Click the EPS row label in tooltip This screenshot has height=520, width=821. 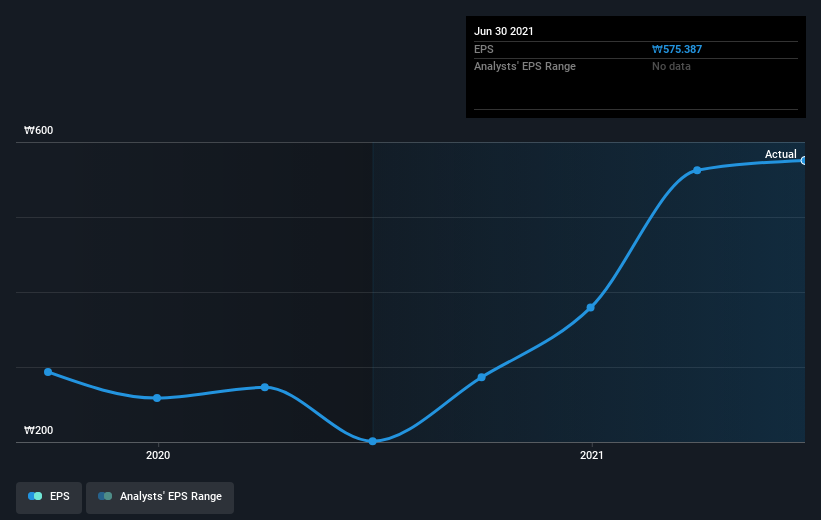pyautogui.click(x=484, y=49)
